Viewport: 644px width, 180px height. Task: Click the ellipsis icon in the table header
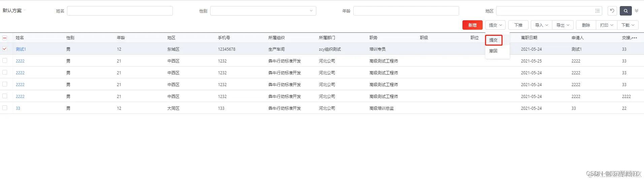click(635, 38)
